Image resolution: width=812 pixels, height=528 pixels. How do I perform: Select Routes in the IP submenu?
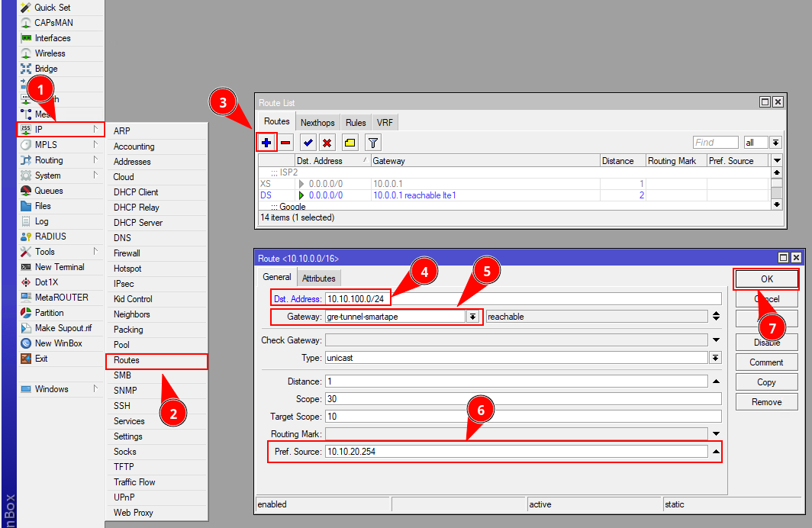[156, 360]
